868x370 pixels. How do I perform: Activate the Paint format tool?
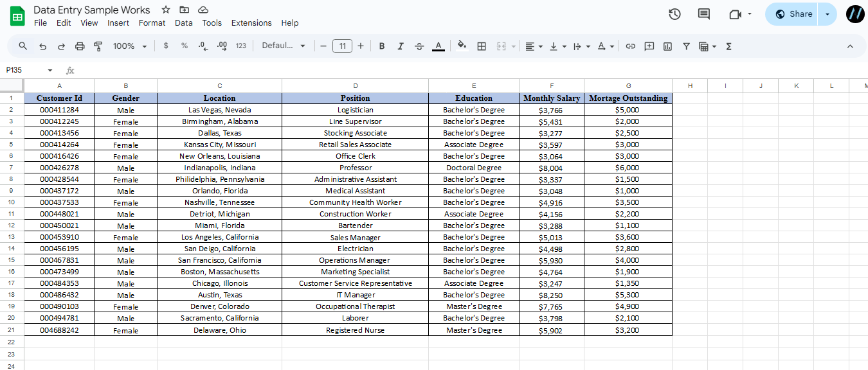click(x=98, y=46)
